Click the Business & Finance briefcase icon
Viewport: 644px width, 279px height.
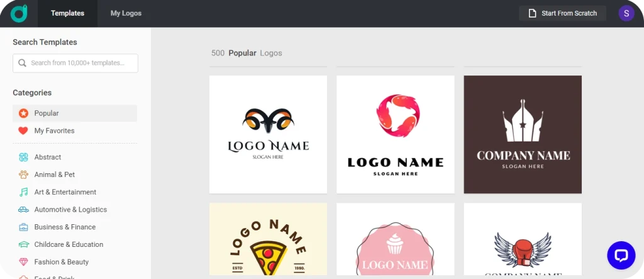click(23, 227)
